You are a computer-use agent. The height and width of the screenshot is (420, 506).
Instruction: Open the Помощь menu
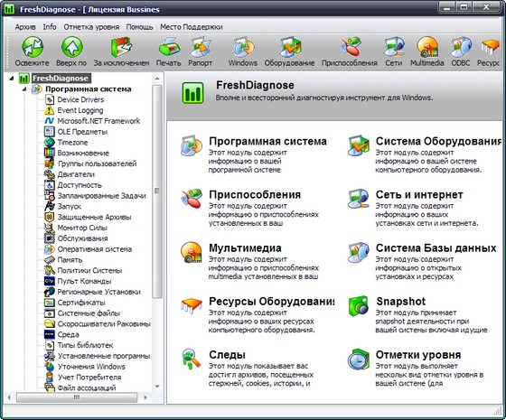pos(139,27)
